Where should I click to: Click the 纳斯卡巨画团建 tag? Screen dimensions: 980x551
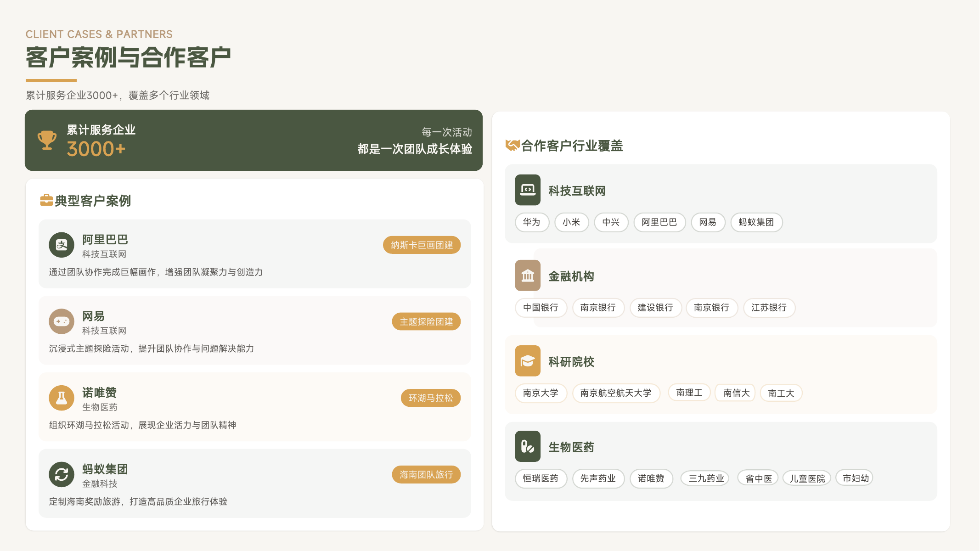422,245
